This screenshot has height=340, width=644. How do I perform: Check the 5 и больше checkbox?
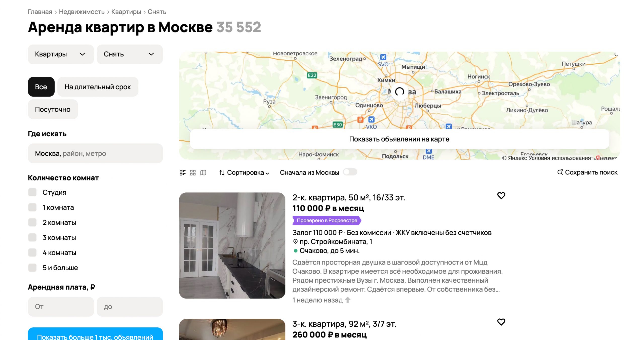point(32,268)
